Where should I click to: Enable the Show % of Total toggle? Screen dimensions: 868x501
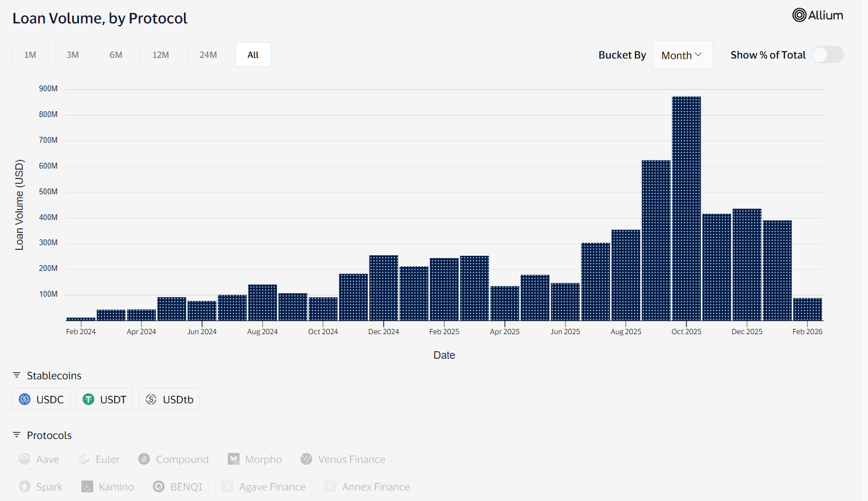827,54
